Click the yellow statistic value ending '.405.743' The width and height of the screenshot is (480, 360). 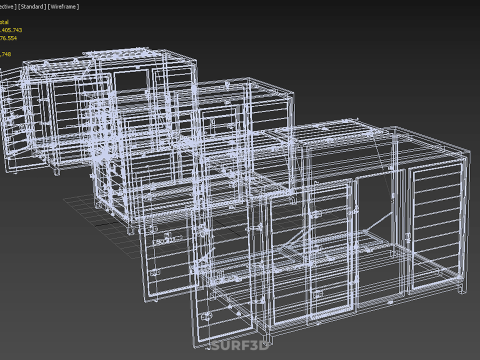11,30
